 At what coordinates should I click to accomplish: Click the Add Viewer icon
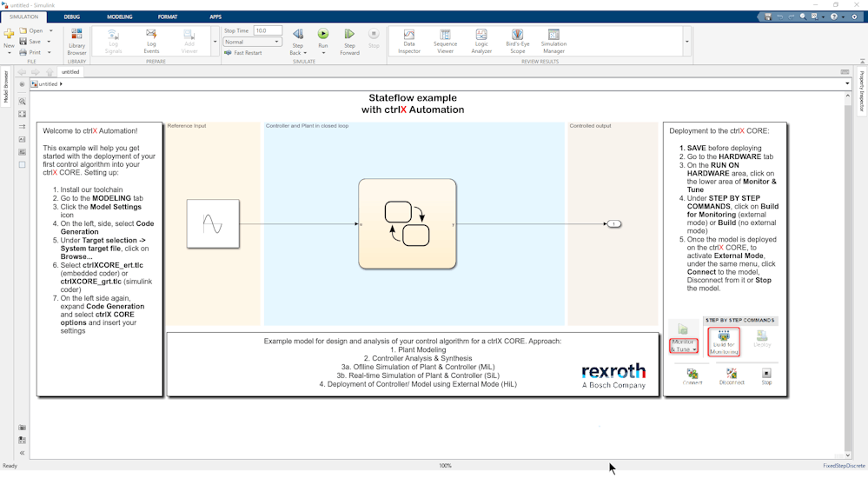tap(189, 42)
